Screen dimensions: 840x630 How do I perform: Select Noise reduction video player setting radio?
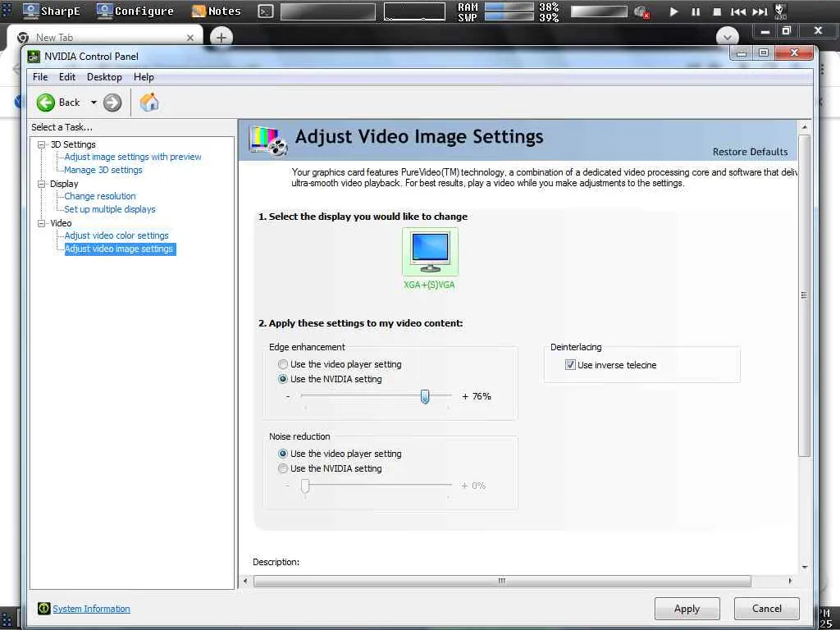[283, 453]
